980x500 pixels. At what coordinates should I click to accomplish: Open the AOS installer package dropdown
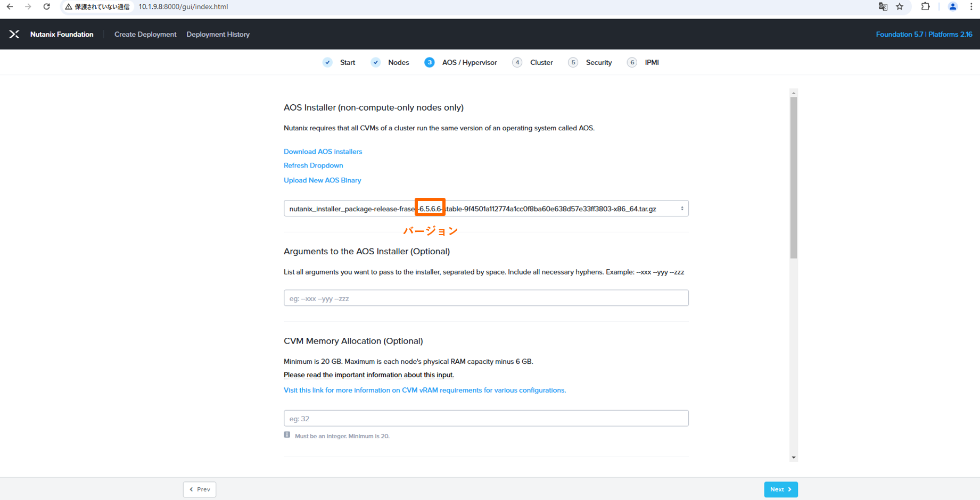pos(485,209)
